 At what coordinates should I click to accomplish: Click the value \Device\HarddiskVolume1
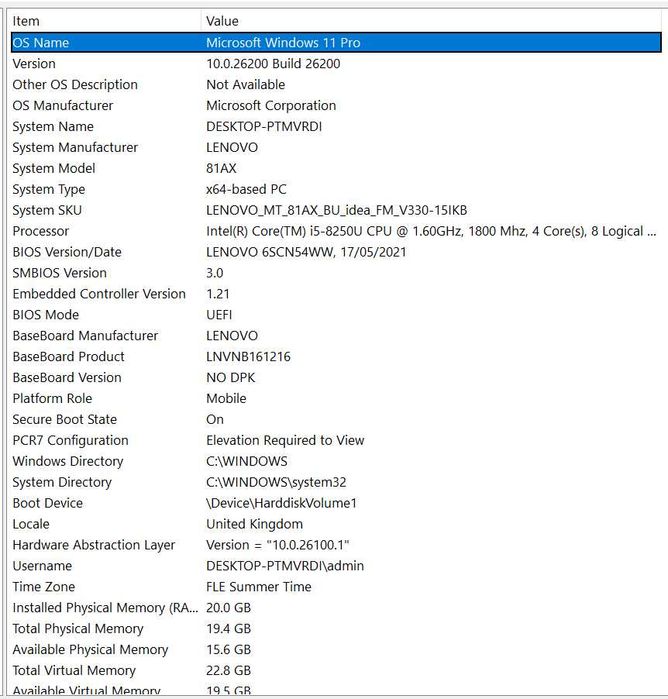(281, 503)
